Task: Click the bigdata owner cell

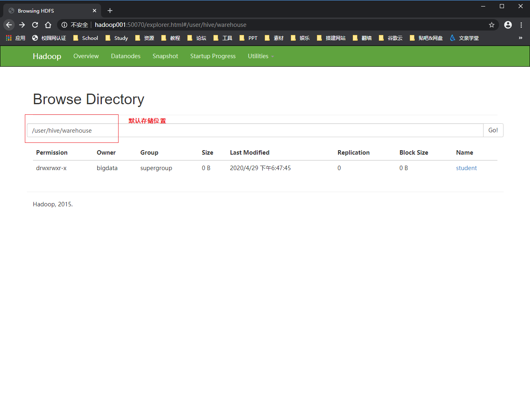Action: (x=107, y=168)
